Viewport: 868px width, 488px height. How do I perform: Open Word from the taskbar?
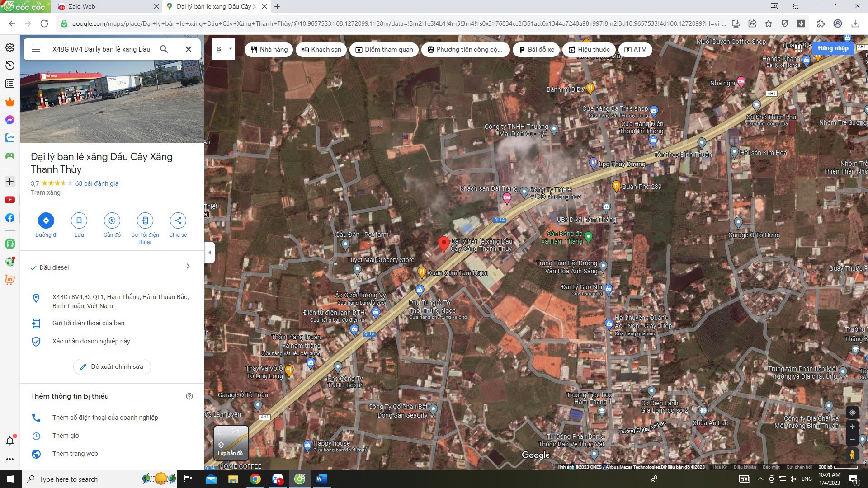(321, 479)
